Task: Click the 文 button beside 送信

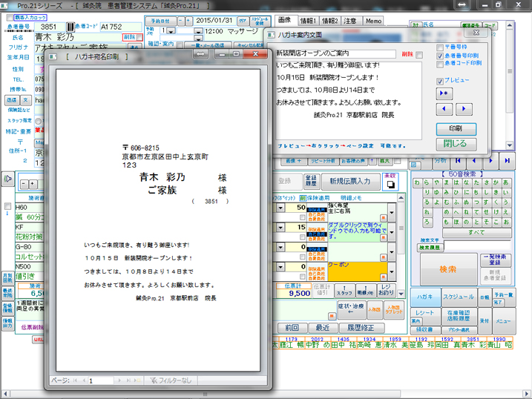Action: click(x=26, y=100)
